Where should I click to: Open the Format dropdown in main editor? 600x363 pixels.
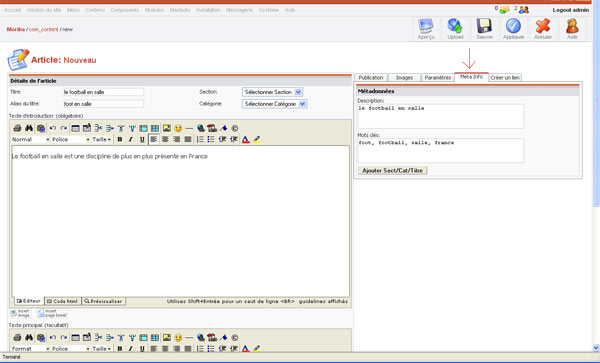coord(31,349)
